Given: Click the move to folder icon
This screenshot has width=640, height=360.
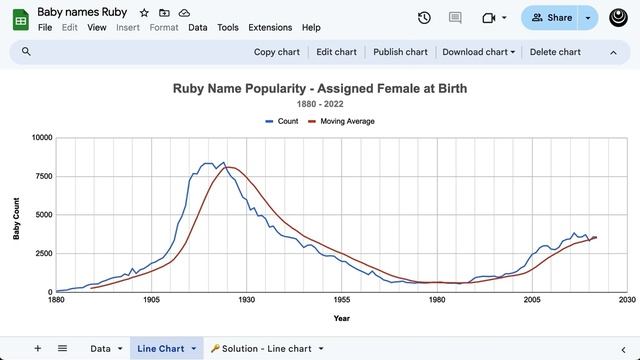Looking at the screenshot, I should 164,13.
